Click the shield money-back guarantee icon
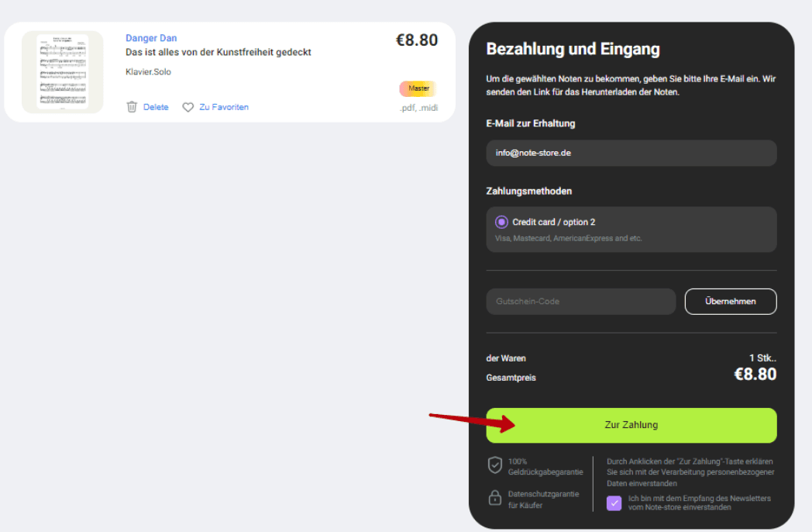This screenshot has height=532, width=812. (494, 465)
